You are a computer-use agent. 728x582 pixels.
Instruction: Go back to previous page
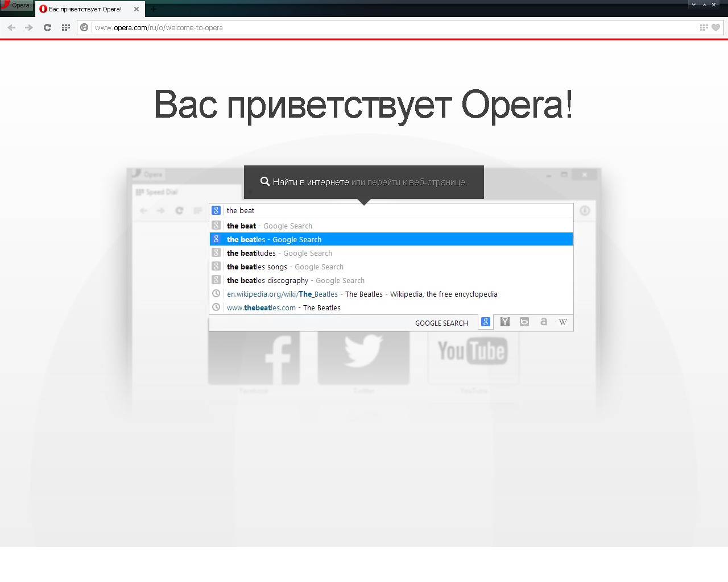point(11,27)
